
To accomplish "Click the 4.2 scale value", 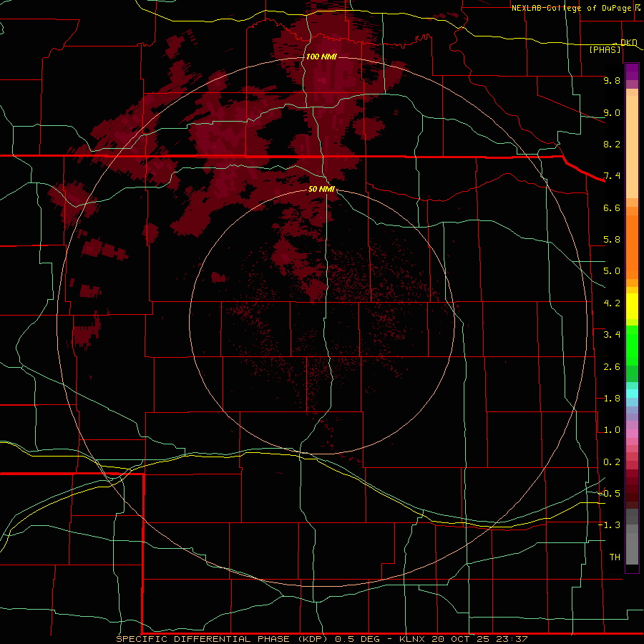I will tap(612, 303).
